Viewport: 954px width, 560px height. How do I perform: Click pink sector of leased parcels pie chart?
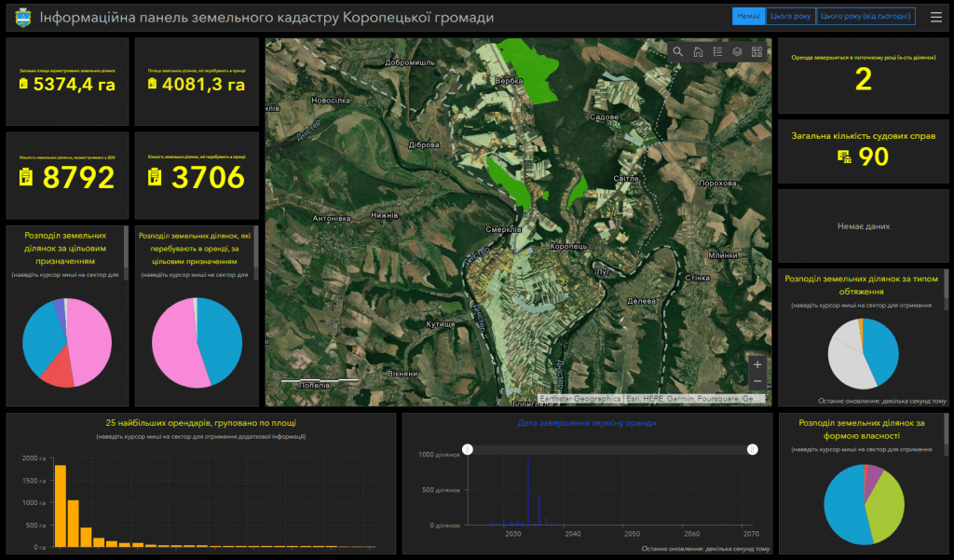(173, 347)
